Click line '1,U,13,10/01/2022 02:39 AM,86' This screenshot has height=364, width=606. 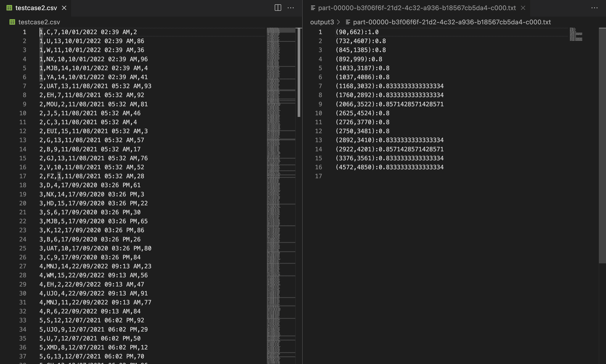[x=92, y=41]
